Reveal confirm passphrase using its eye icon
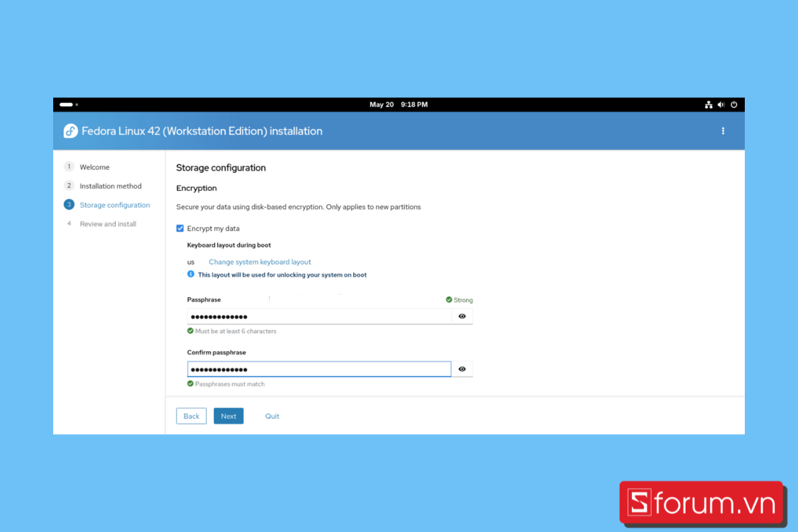Image resolution: width=798 pixels, height=532 pixels. (462, 369)
